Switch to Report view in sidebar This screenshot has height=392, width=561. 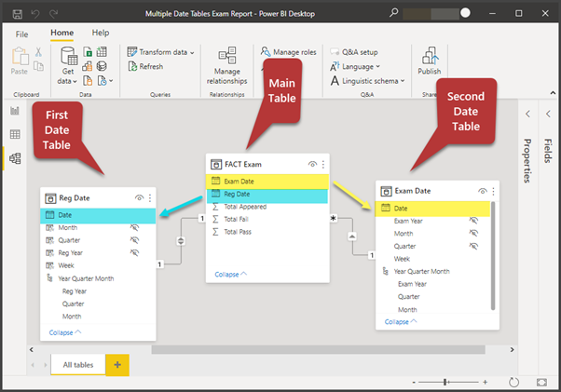(x=15, y=111)
